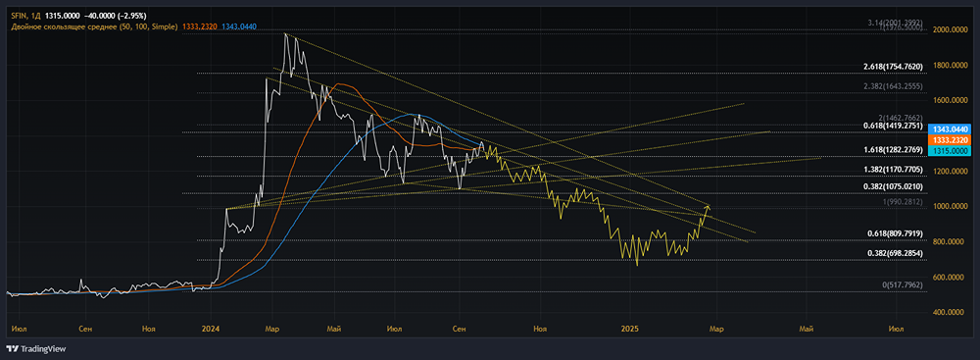Click the 2025 label on the time axis
The height and width of the screenshot is (360, 980).
[630, 328]
